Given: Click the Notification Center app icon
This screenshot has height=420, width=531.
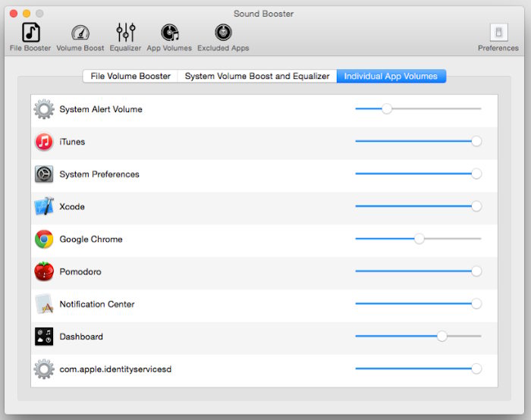Looking at the screenshot, I should [44, 304].
